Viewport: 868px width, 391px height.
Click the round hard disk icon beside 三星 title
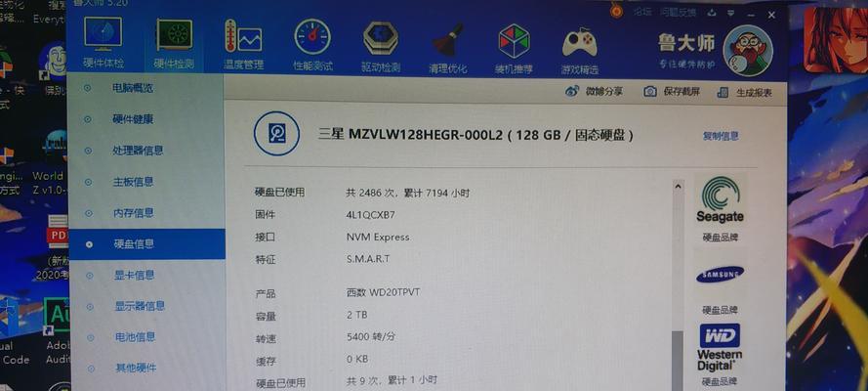tap(276, 133)
